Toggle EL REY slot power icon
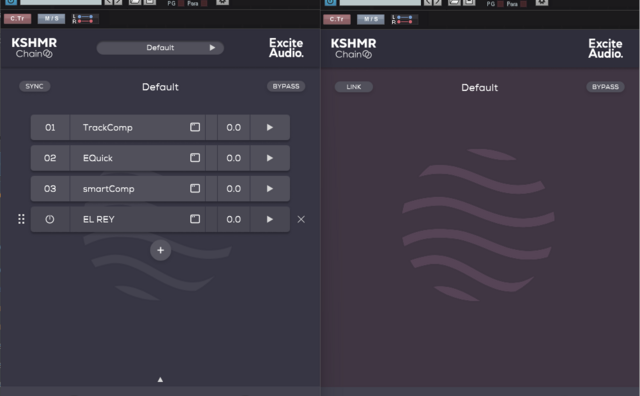This screenshot has height=396, width=640. click(50, 219)
